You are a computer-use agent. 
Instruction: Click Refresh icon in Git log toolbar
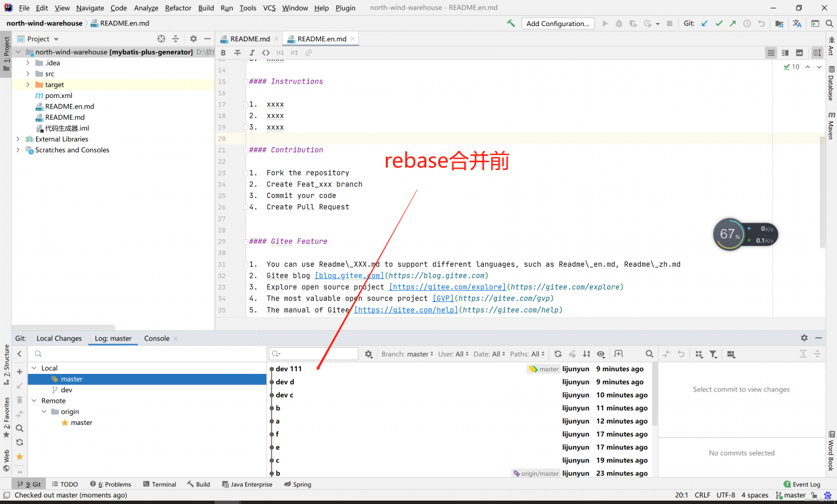coord(558,354)
